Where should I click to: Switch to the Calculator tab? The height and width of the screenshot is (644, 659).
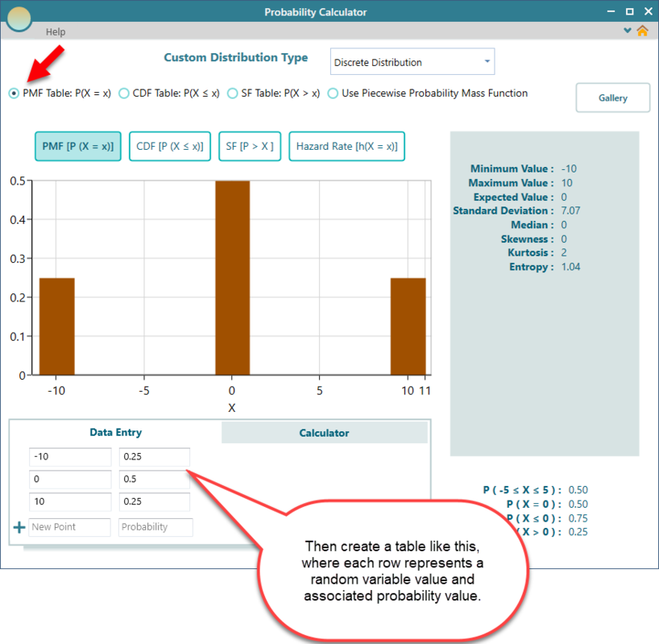pyautogui.click(x=324, y=433)
